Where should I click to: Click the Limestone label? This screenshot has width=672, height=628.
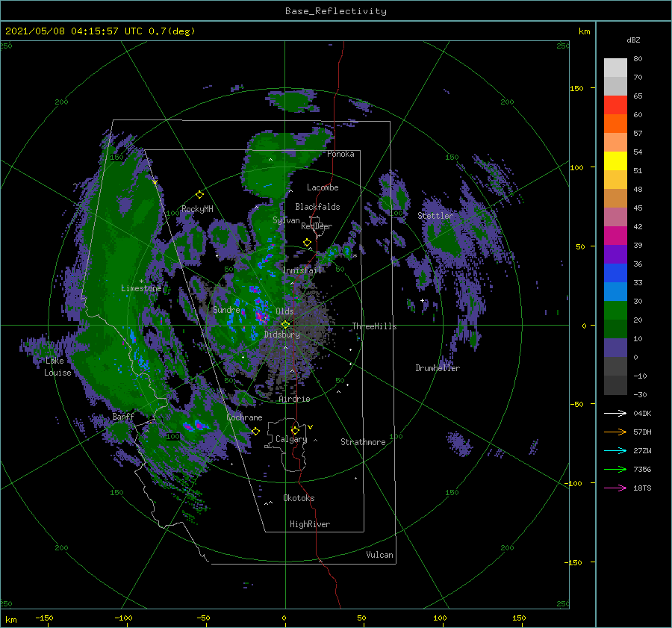coord(141,288)
